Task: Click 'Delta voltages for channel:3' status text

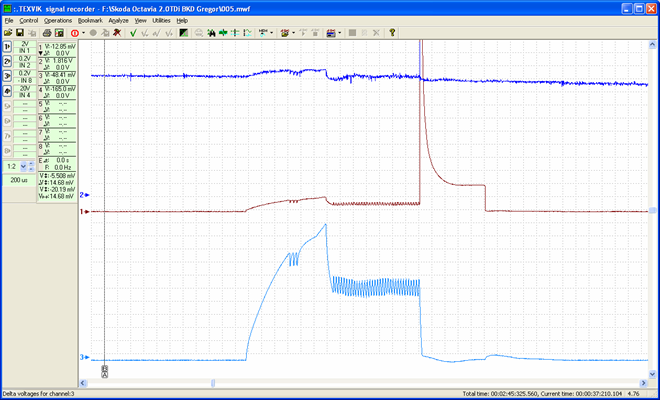Action: pos(38,394)
